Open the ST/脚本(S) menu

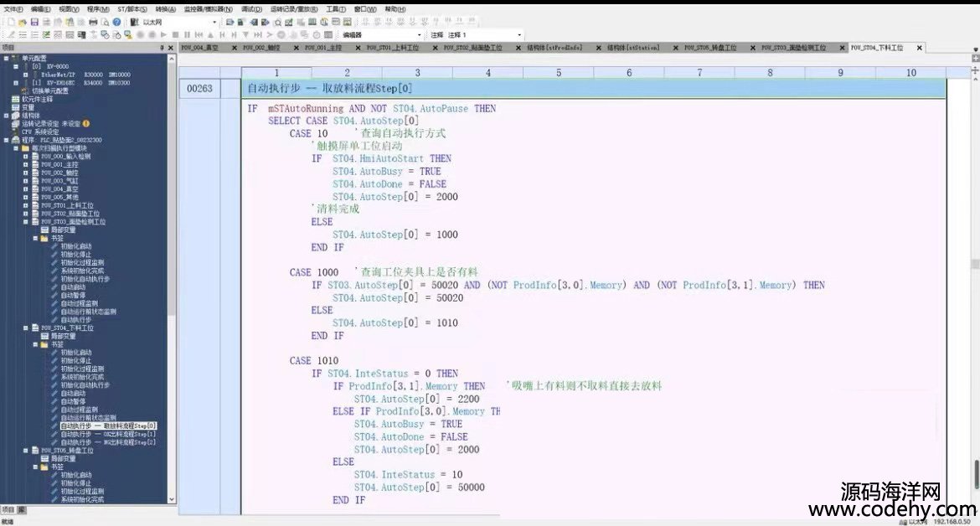(132, 9)
